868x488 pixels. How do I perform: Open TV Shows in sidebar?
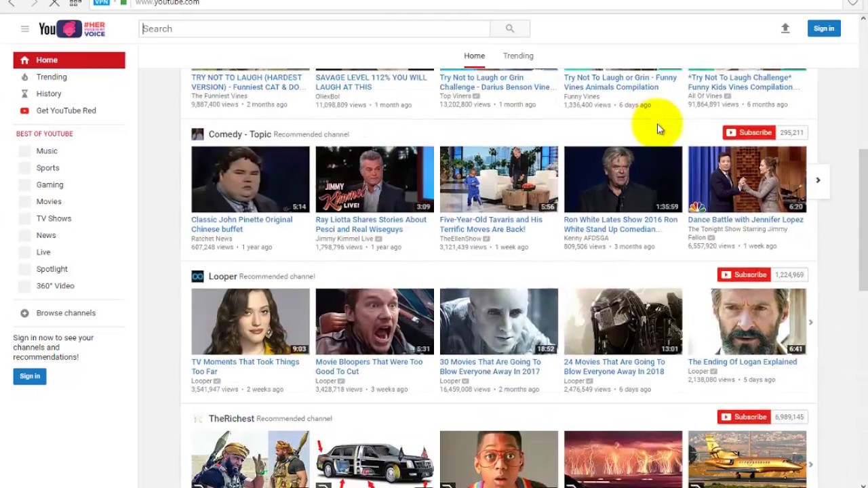54,219
